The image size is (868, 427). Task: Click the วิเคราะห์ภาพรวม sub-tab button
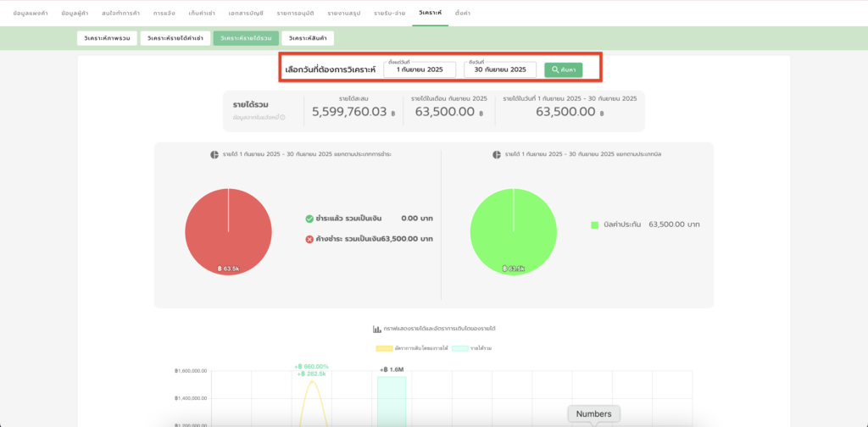coord(107,38)
